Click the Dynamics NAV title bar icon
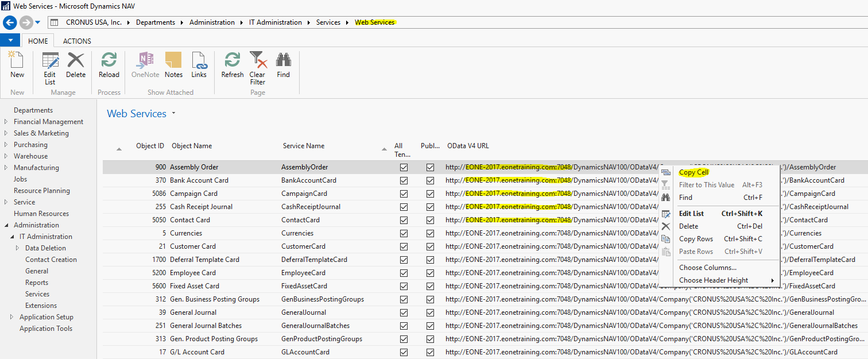Image resolution: width=868 pixels, height=359 pixels. coord(6,6)
